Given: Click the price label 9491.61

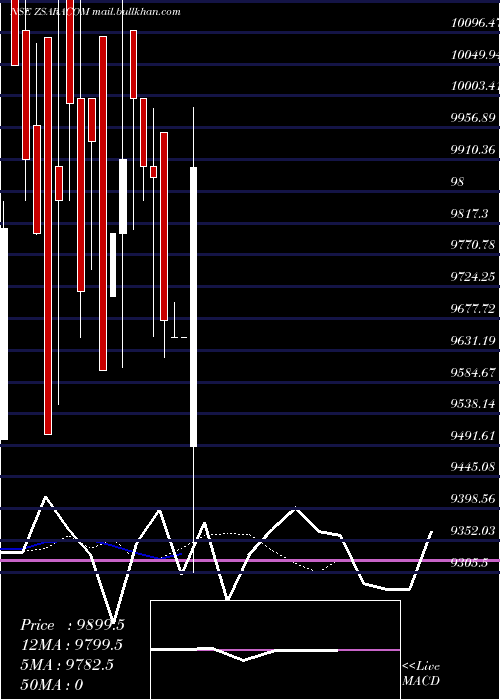Looking at the screenshot, I should click(473, 436).
